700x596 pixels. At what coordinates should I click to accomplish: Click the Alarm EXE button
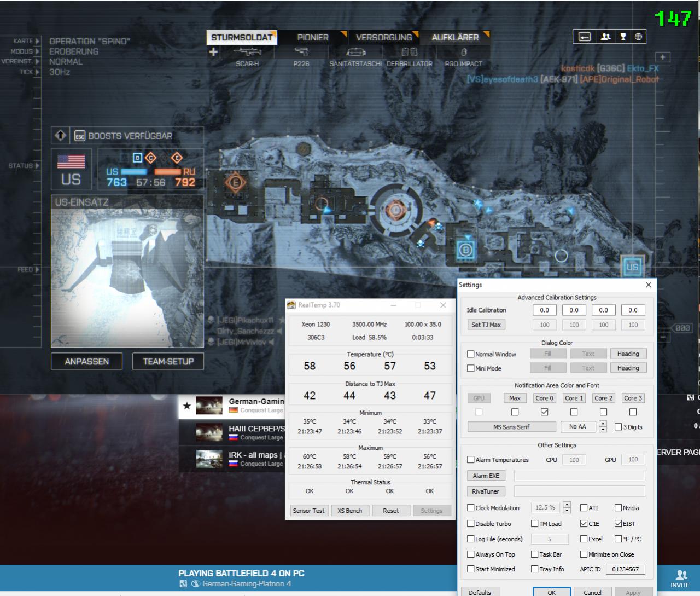pyautogui.click(x=486, y=476)
